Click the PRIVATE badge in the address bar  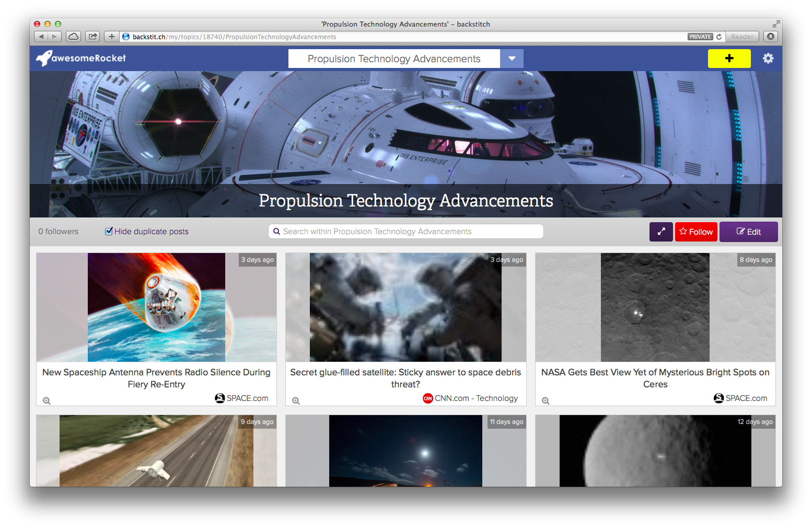pyautogui.click(x=700, y=37)
